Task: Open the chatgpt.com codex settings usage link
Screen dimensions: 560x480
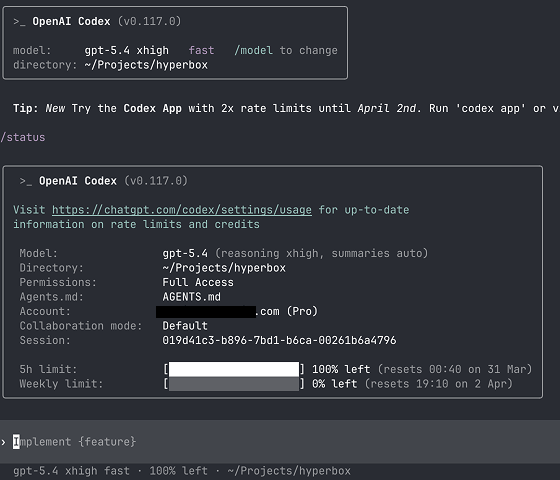Action: (182, 210)
